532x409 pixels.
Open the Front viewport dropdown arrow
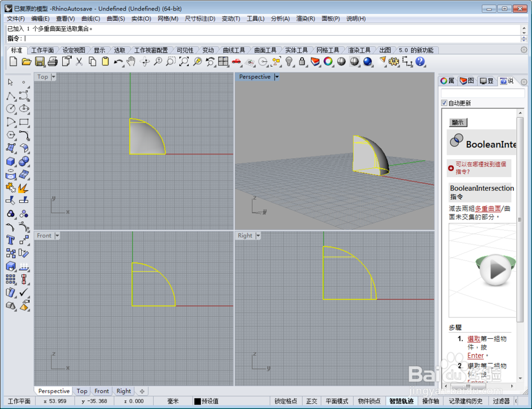[57, 235]
